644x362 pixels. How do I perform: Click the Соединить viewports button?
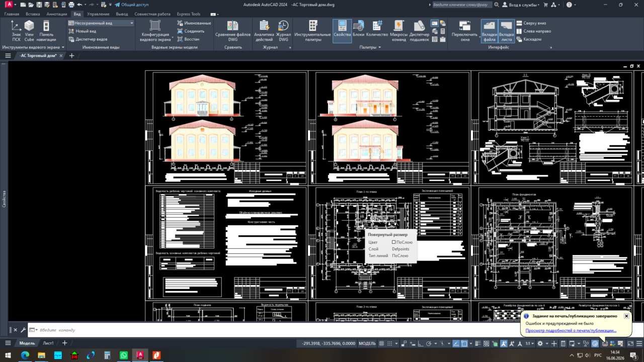point(191,31)
